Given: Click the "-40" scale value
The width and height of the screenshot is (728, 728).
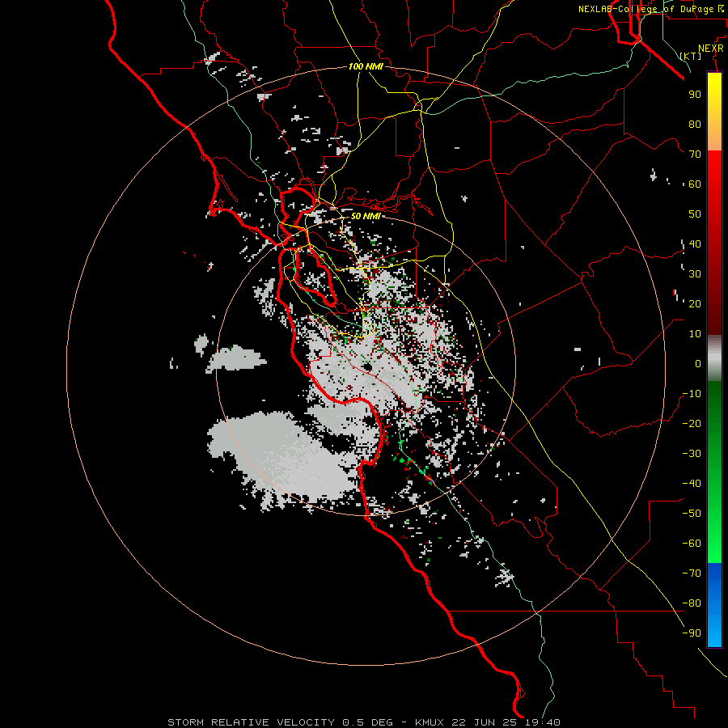Looking at the screenshot, I should tap(692, 484).
